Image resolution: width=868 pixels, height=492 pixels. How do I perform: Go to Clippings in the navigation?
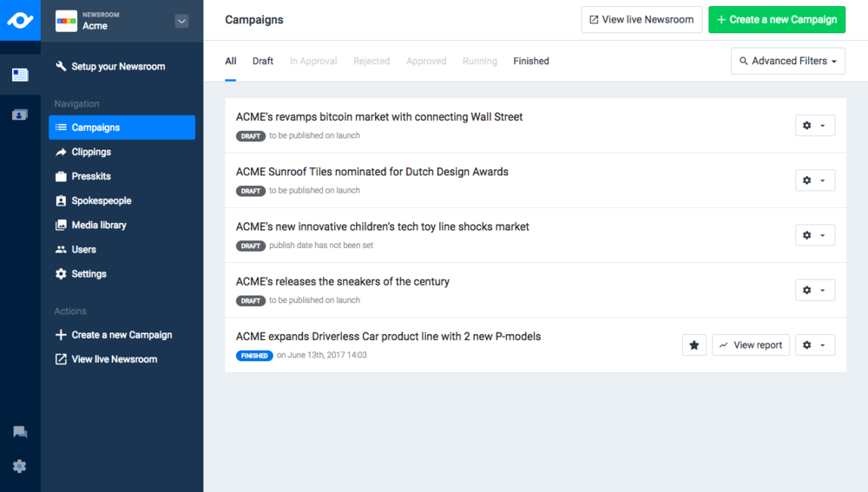[x=83, y=152]
